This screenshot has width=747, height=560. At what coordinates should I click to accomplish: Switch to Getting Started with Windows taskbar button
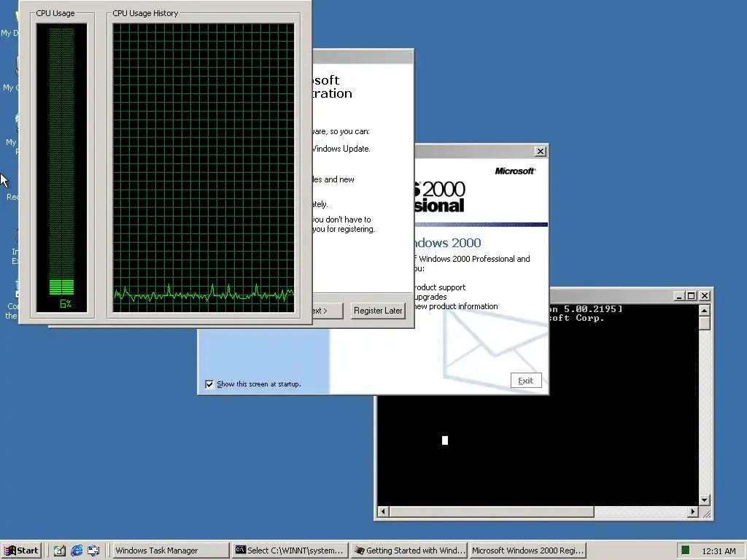pos(410,551)
